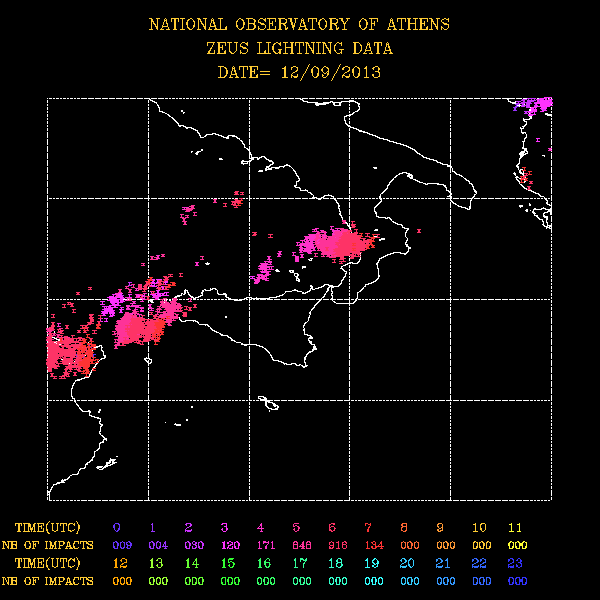Select the hour '17' legend label
600x600 pixels.
coord(300,563)
